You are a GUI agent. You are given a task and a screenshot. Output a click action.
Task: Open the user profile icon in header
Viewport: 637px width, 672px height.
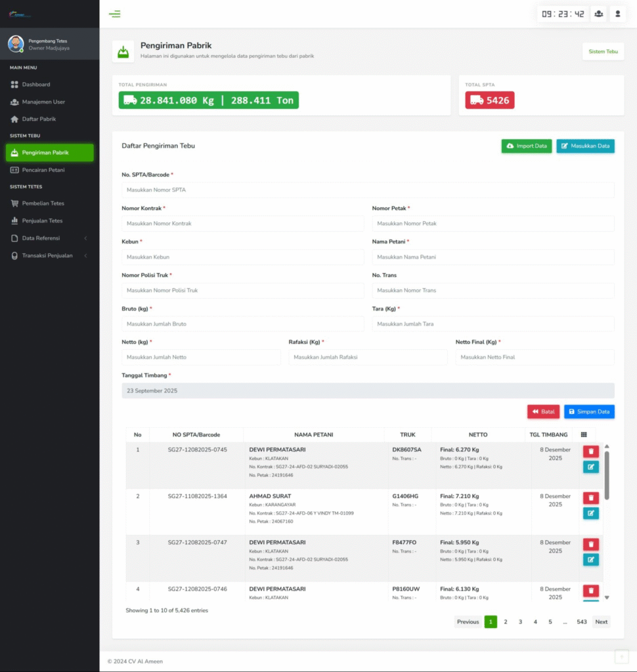(617, 14)
